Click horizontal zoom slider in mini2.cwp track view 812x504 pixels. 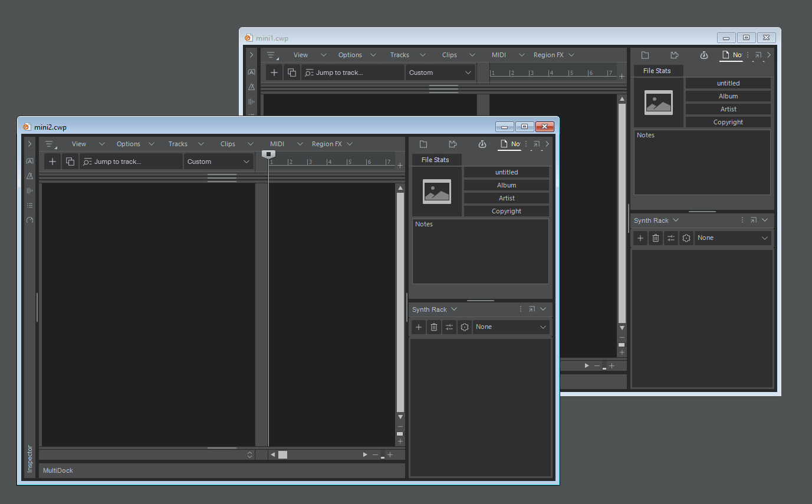pyautogui.click(x=382, y=456)
